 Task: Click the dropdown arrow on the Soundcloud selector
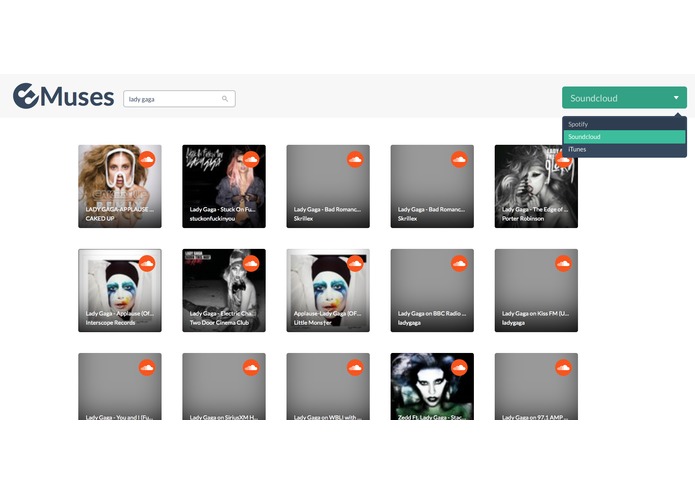point(676,97)
